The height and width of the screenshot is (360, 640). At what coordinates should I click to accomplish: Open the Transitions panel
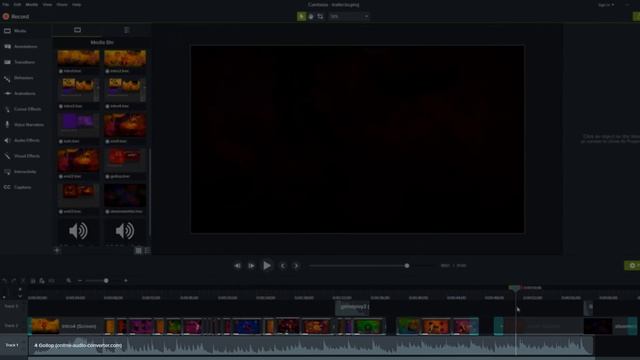pyautogui.click(x=20, y=62)
